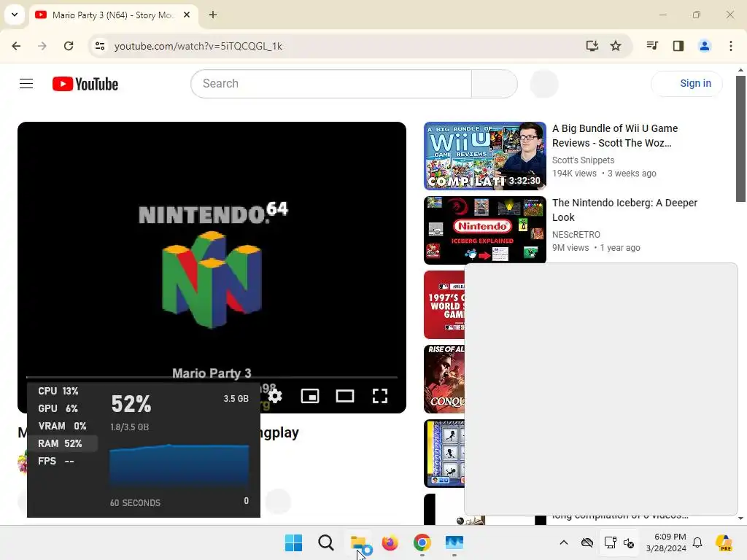Open the network status tray icon

click(x=610, y=542)
